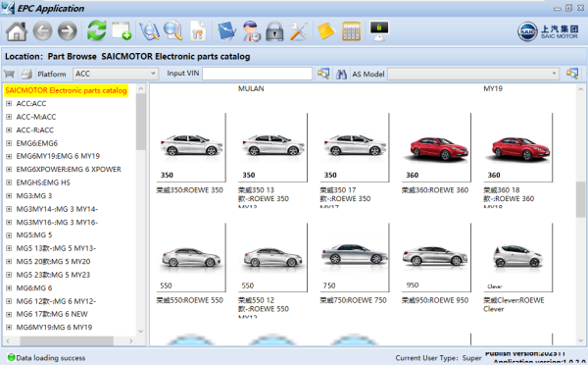Click the Forward arrow toolbar button
This screenshot has height=365, width=588.
tap(68, 31)
